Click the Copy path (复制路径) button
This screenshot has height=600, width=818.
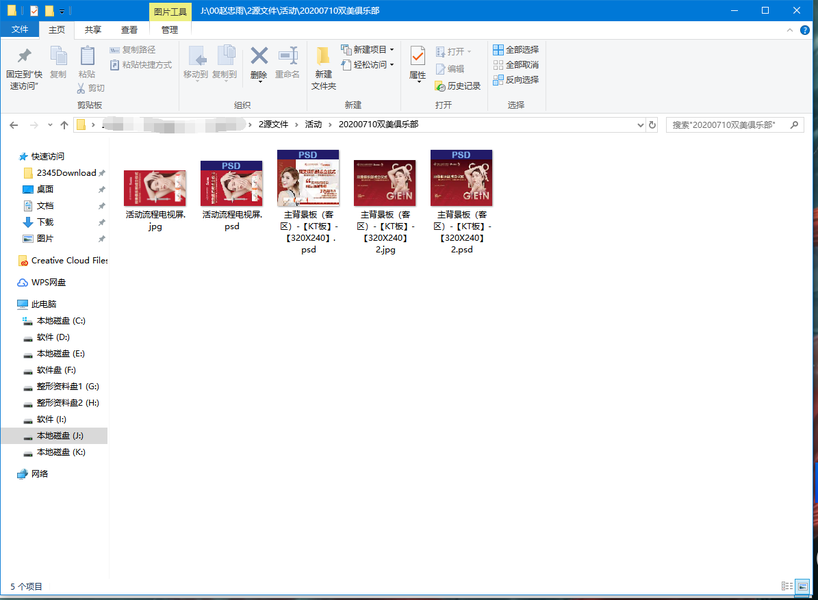[x=133, y=50]
